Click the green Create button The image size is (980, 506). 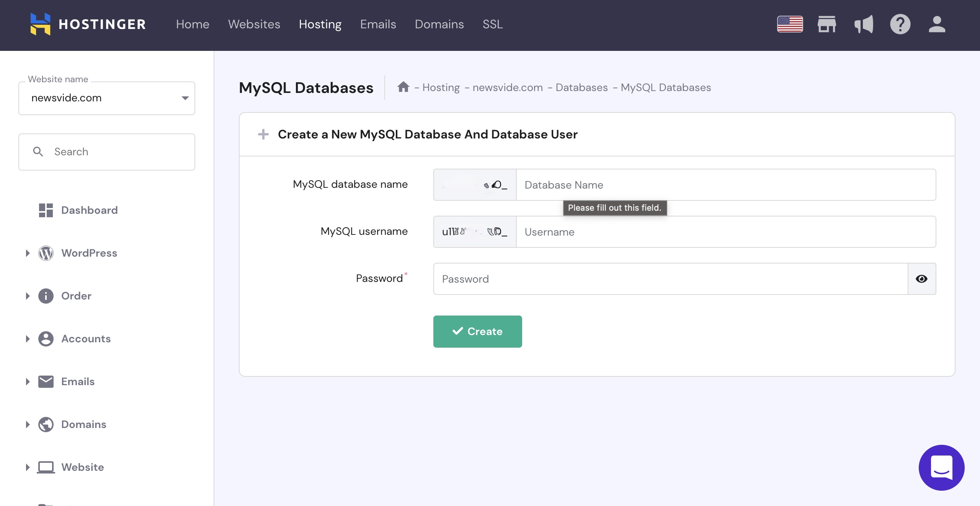[477, 331]
